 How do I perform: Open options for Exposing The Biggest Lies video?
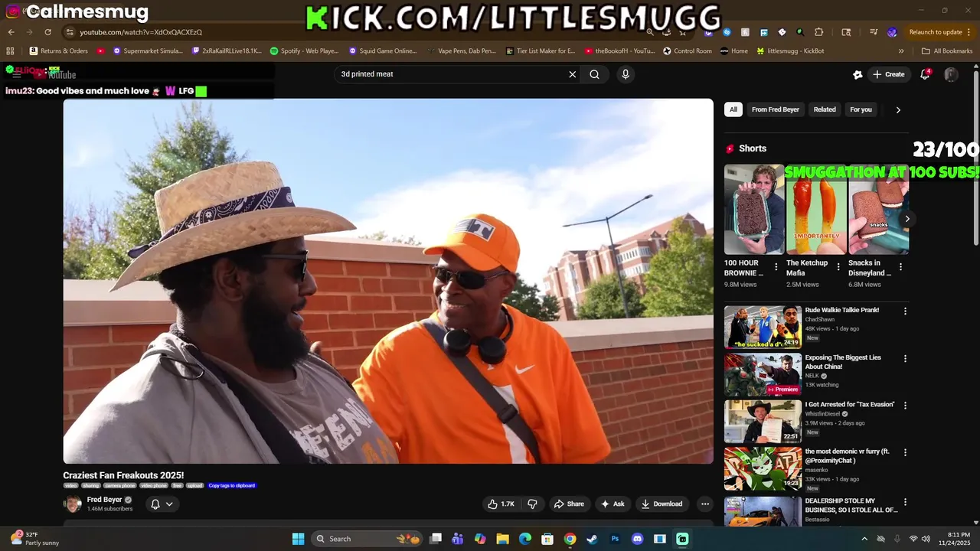905,359
